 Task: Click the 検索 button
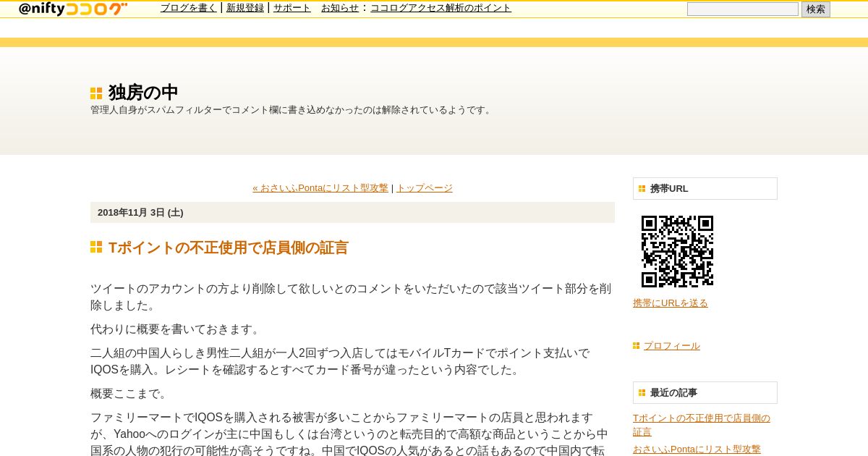(815, 9)
